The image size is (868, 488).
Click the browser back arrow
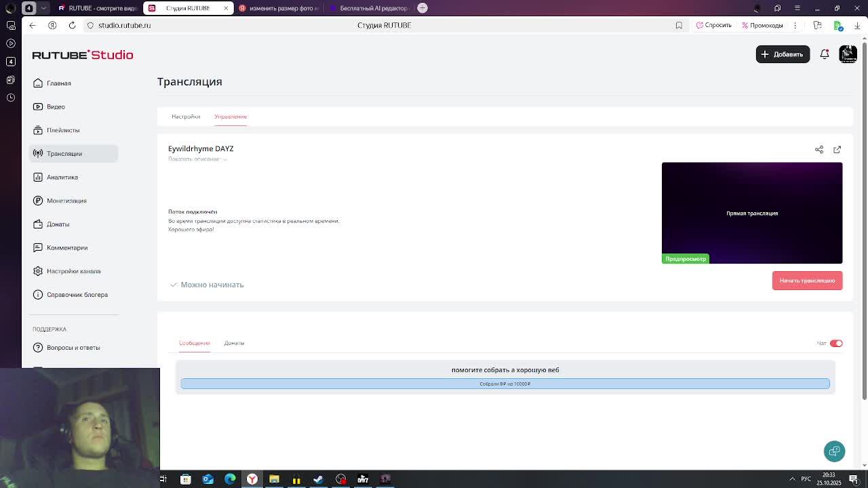point(33,25)
